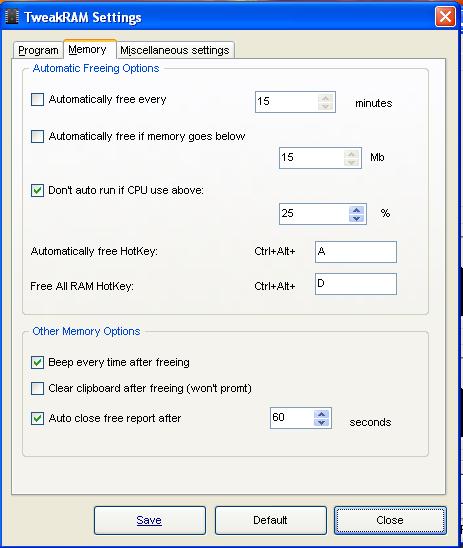Toggle Auto close free report after checkbox

click(37, 418)
